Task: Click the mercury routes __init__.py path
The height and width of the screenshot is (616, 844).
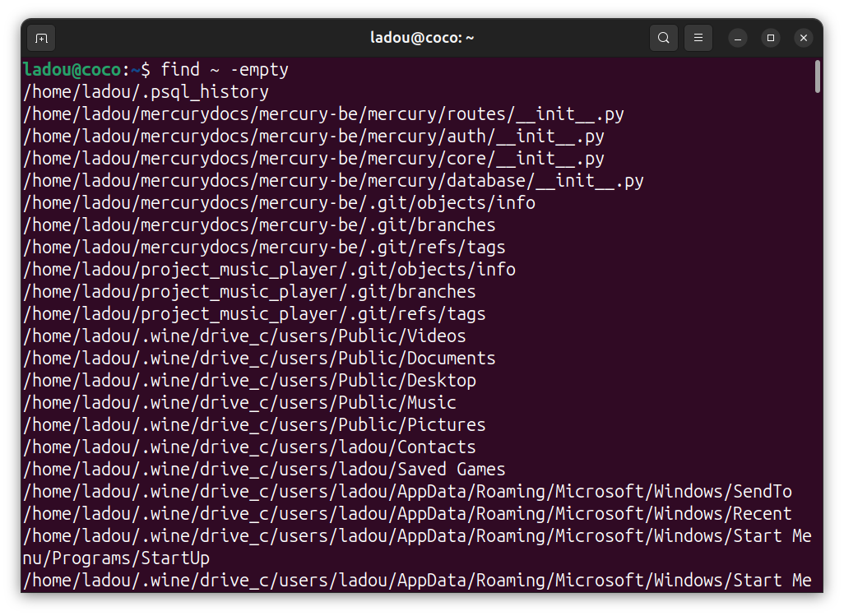Action: pos(324,113)
